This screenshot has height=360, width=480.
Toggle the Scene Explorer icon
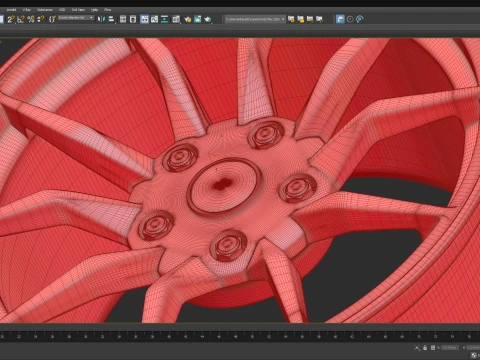pos(123,19)
